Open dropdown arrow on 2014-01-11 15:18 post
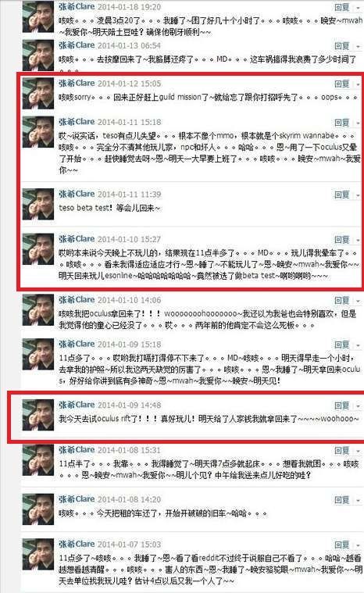 [x=358, y=123]
